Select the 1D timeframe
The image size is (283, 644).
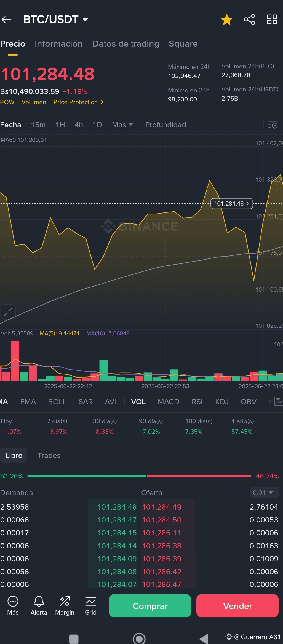tap(97, 125)
